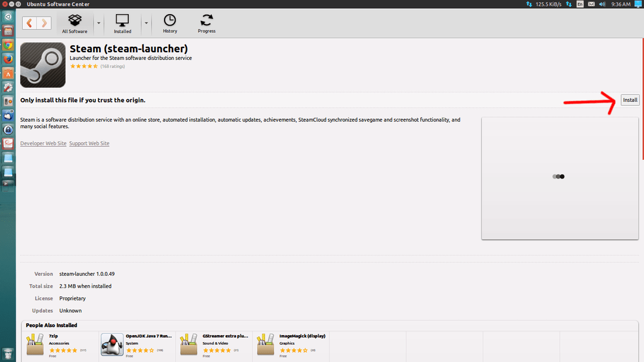Image resolution: width=644 pixels, height=362 pixels.
Task: Click the loading screenshot preview area
Action: (x=560, y=178)
